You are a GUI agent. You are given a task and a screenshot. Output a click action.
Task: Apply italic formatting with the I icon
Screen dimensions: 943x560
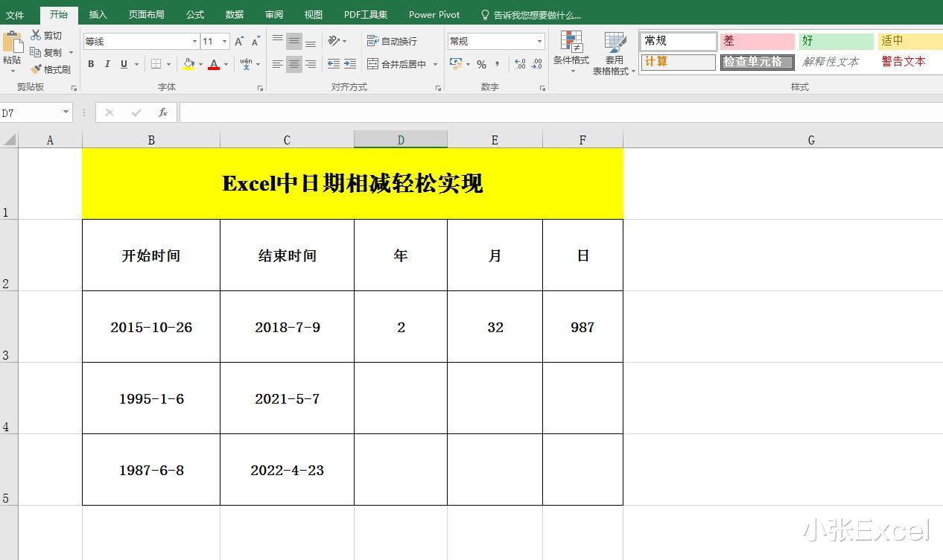point(106,64)
